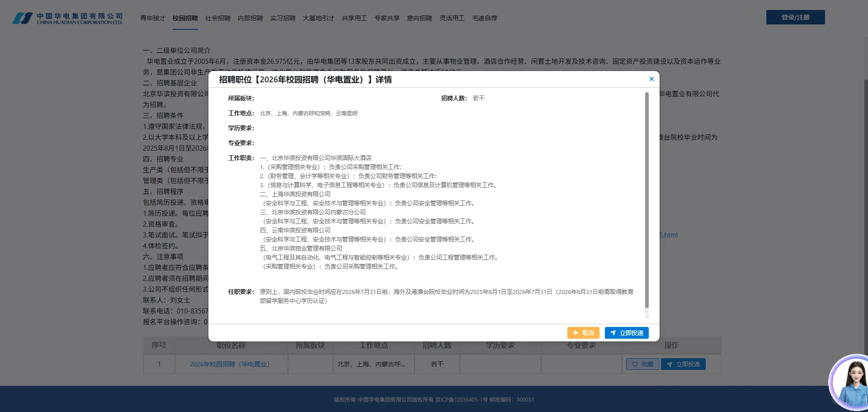Select the 大基地引才 nav item
Image resolution: width=868 pixels, height=412 pixels.
click(318, 18)
